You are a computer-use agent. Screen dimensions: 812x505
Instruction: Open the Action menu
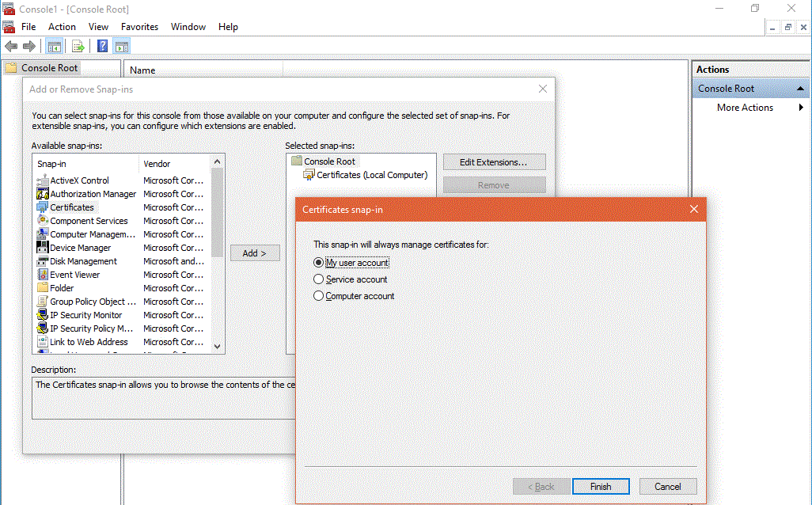pos(62,27)
